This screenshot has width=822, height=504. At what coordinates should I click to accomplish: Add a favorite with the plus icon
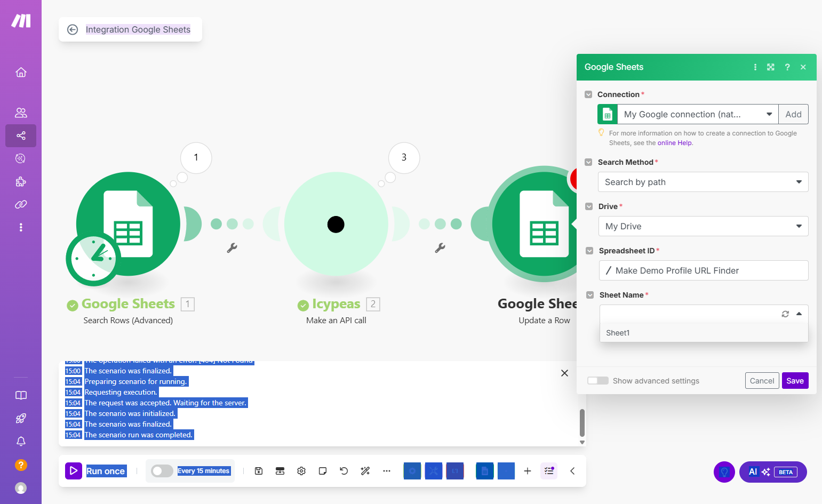click(528, 471)
